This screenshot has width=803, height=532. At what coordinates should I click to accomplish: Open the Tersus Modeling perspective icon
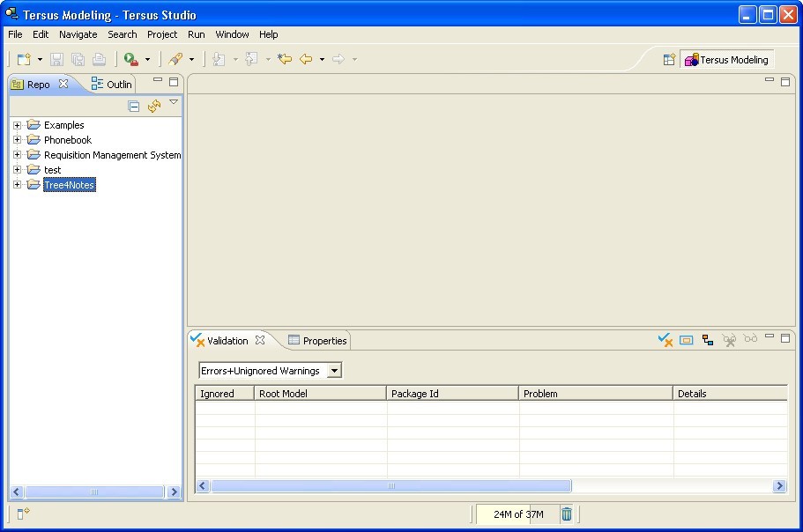726,59
